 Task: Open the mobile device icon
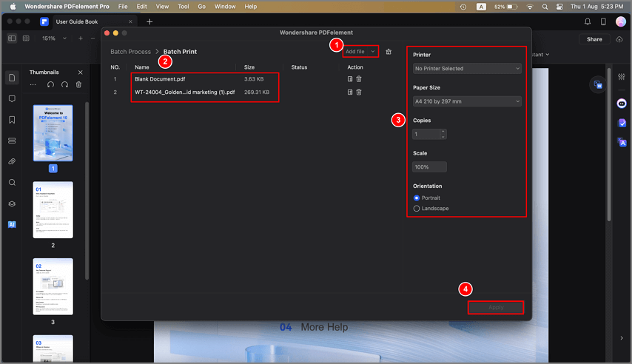603,21
